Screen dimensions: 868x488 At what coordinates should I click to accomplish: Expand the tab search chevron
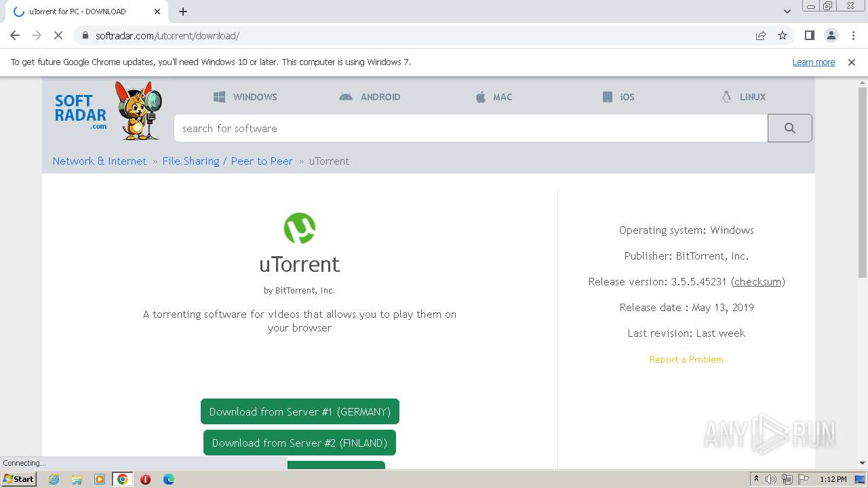pos(787,12)
